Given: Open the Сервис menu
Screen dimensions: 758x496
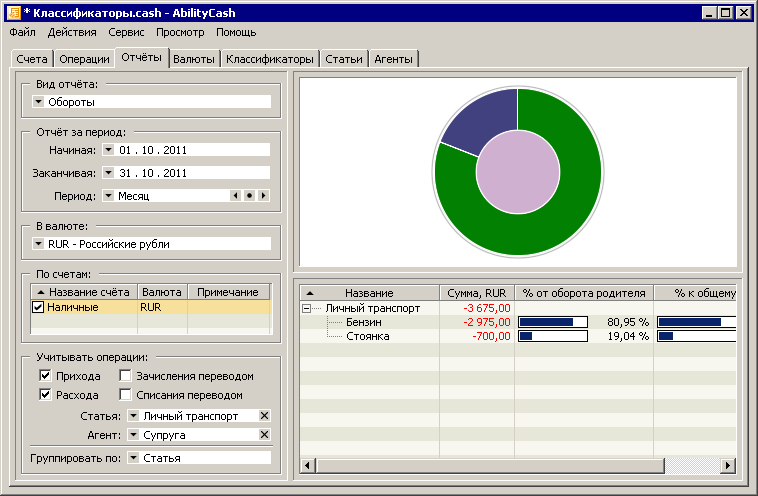Looking at the screenshot, I should pos(126,32).
